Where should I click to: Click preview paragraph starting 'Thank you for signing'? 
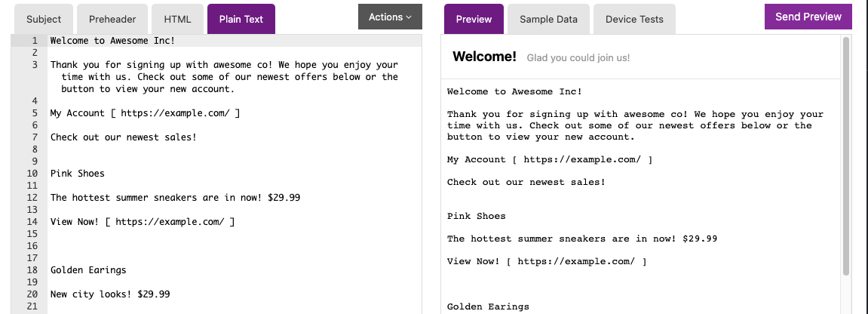point(636,125)
